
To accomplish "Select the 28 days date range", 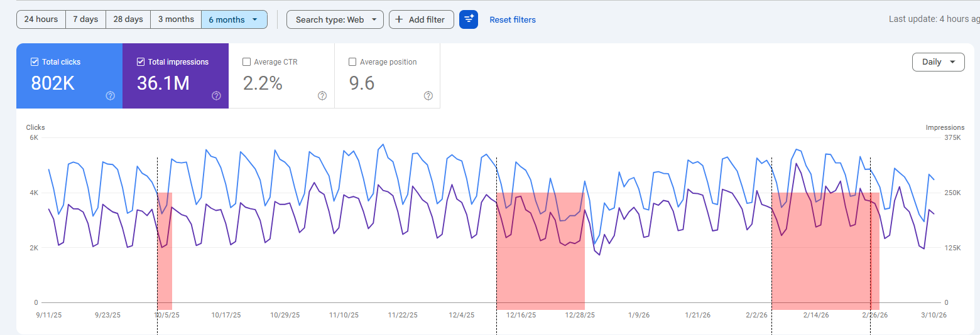I will [x=128, y=19].
